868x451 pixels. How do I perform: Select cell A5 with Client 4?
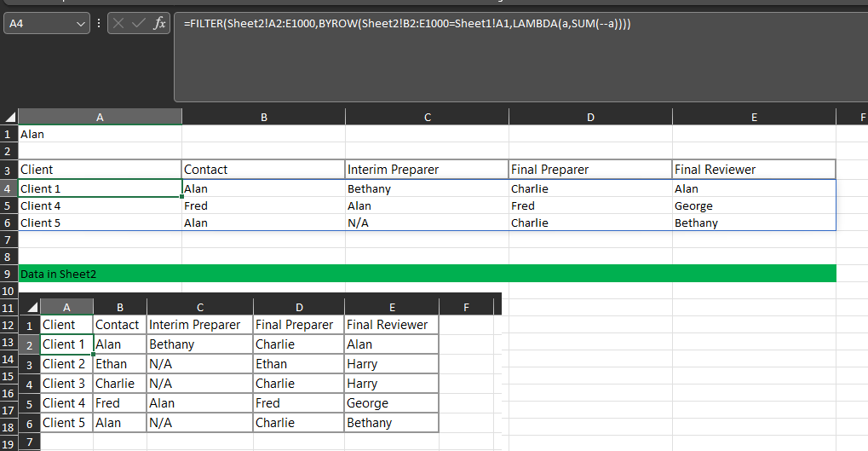click(x=100, y=205)
